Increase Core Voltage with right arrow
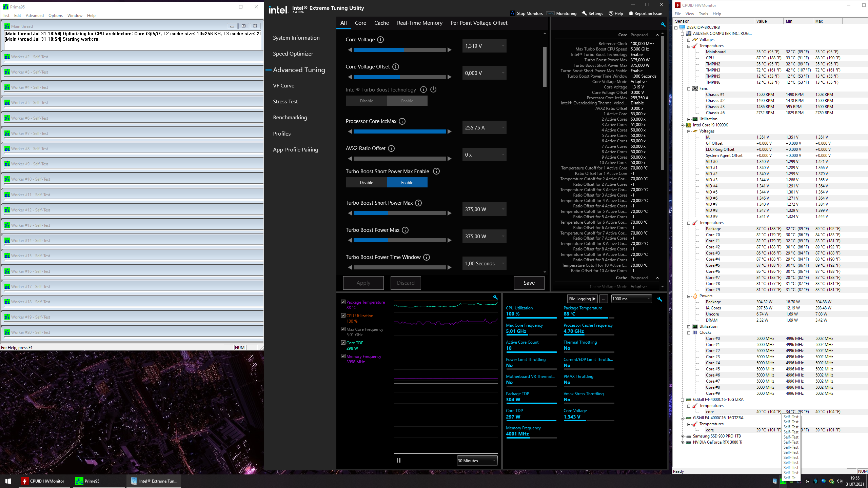868x488 pixels. coord(449,50)
